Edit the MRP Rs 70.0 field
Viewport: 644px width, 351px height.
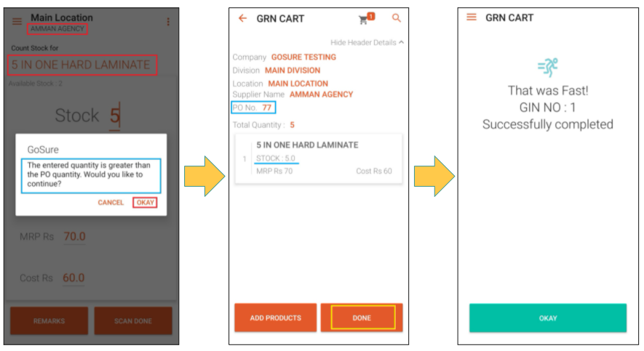(74, 237)
